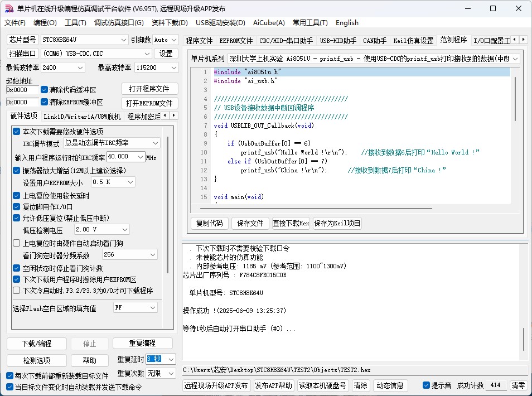The image size is (532, 396).
Task: Click 保存为Keil项目 button
Action: [x=337, y=223]
